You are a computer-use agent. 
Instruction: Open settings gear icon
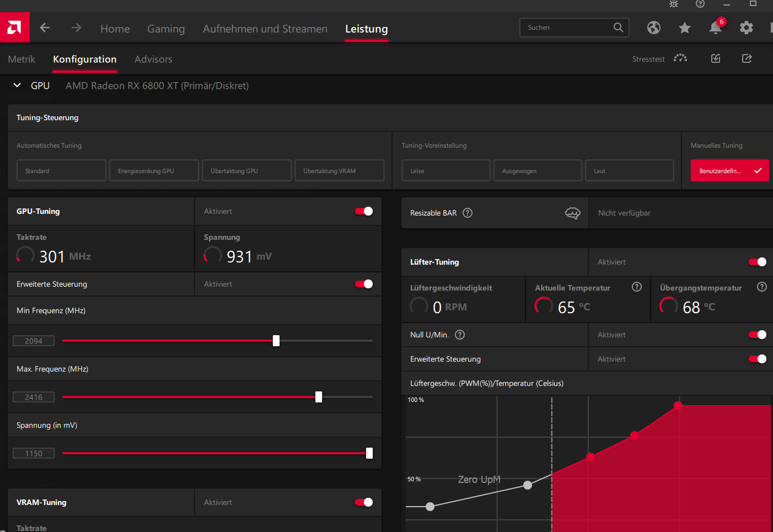(x=747, y=28)
